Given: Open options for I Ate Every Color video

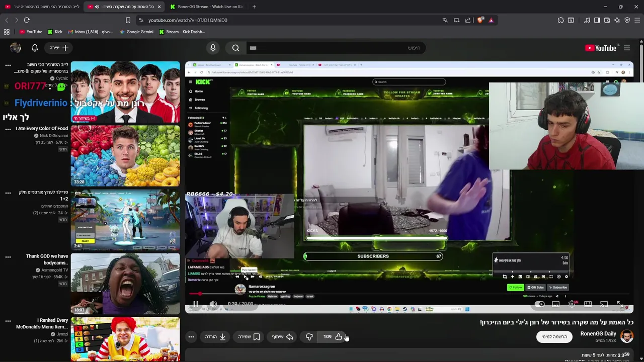Looking at the screenshot, I should tap(8, 129).
